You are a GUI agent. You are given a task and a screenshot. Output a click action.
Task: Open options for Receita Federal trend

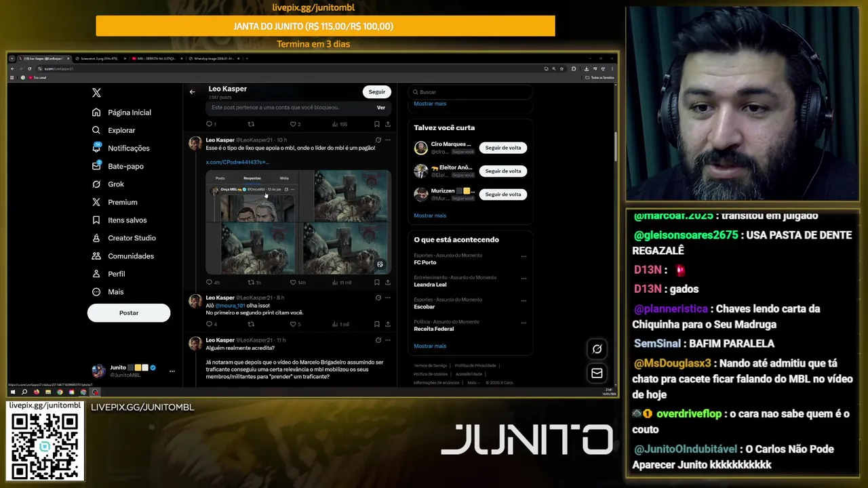[x=524, y=322]
